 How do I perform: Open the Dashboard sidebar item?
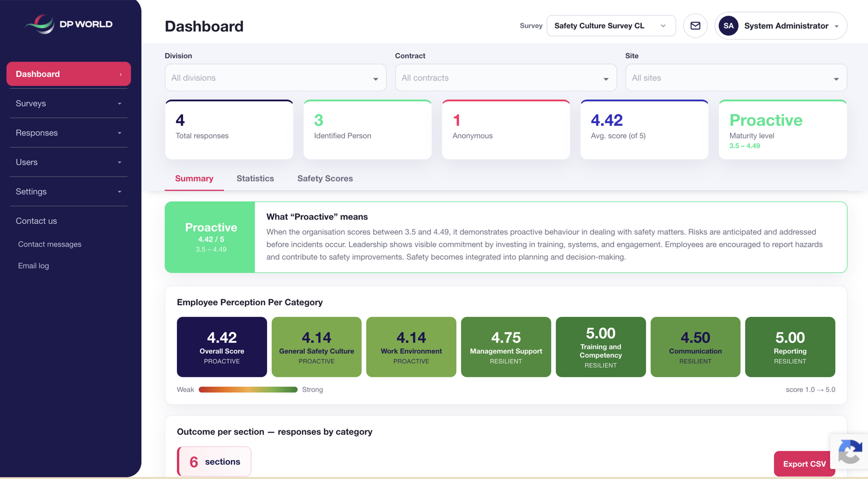click(x=68, y=74)
